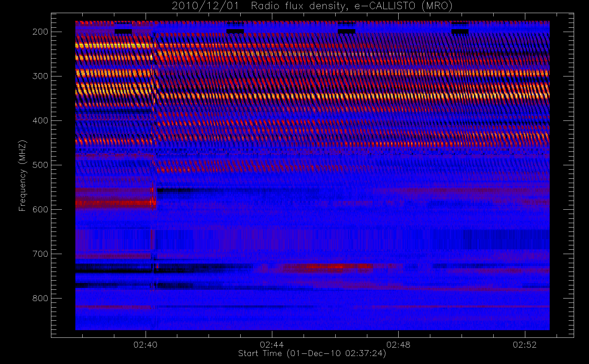589x364 pixels.
Task: Select the 500 frequency tick label
Action: click(40, 165)
